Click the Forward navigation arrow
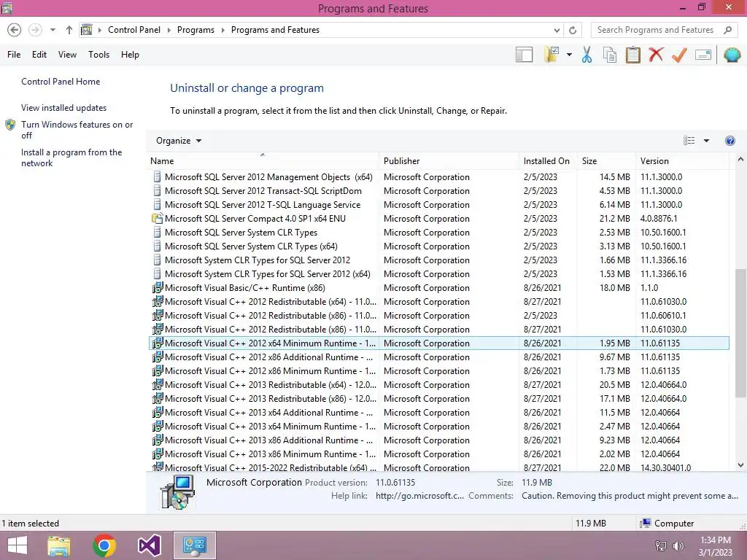Viewport: 747px width, 560px height. coord(35,29)
